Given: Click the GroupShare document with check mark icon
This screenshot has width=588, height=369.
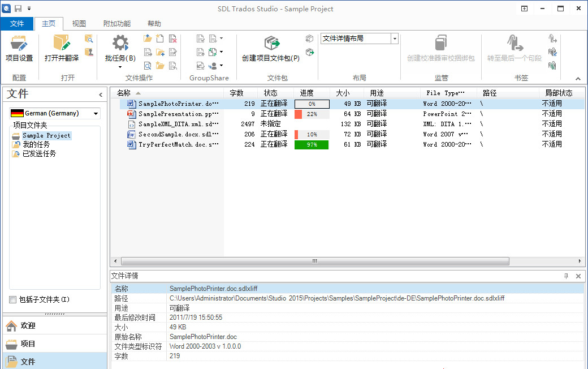Looking at the screenshot, I should [x=201, y=38].
